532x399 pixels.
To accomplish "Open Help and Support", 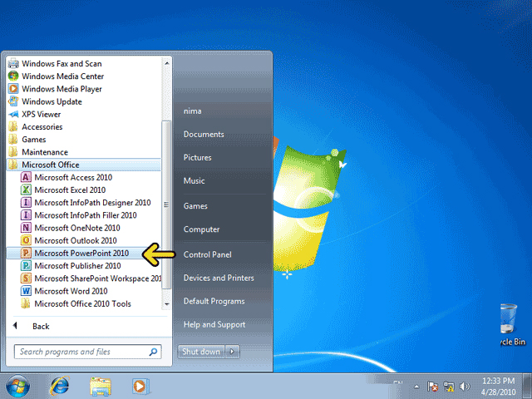I will coord(214,325).
